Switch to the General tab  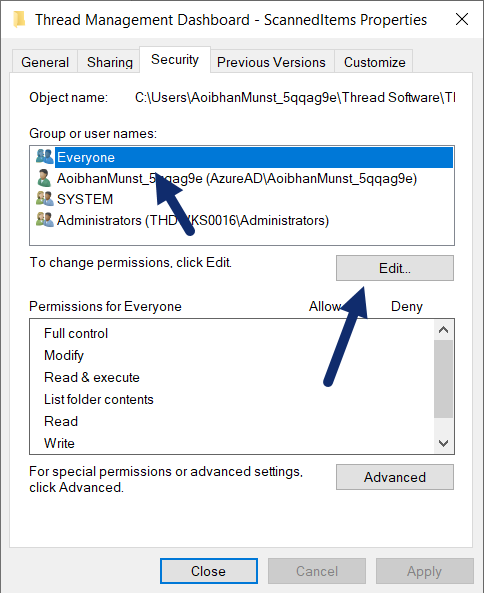coord(45,62)
